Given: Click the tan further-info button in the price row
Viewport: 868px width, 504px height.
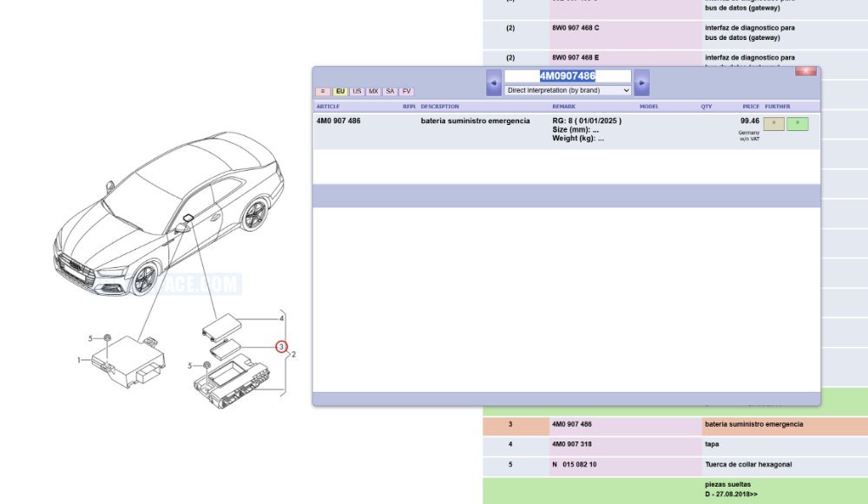Looking at the screenshot, I should point(774,124).
